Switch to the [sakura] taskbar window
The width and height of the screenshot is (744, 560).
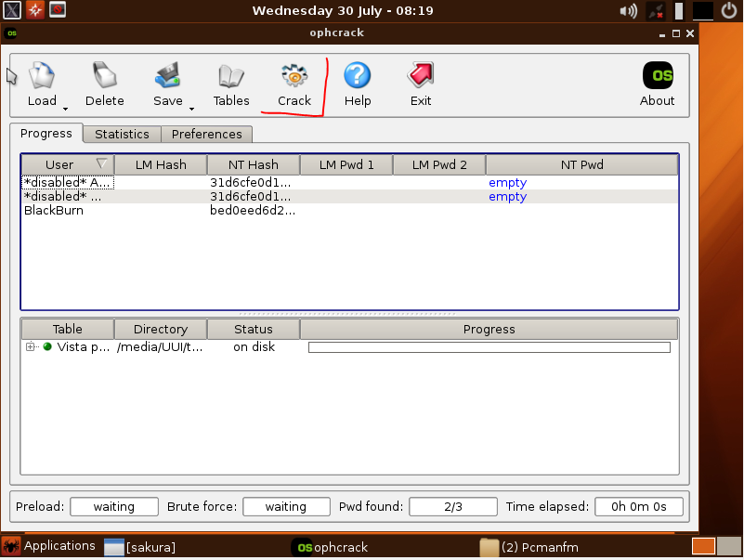coord(140,547)
